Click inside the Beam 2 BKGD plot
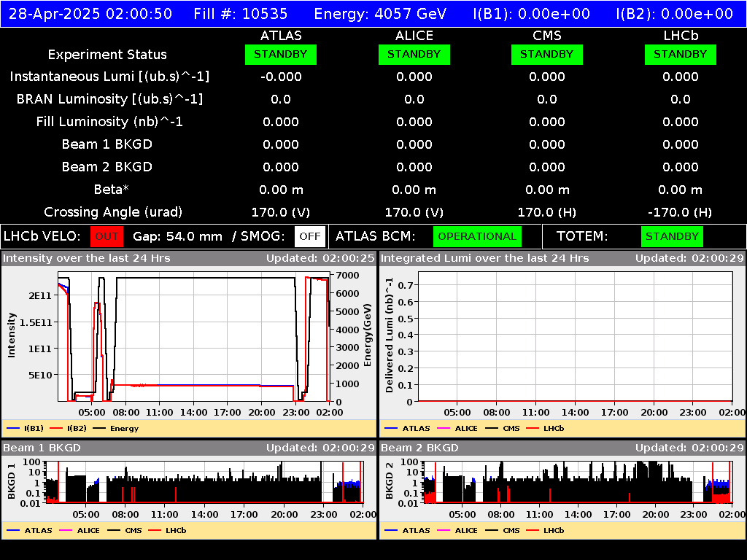This screenshot has width=747, height=560. click(x=577, y=482)
